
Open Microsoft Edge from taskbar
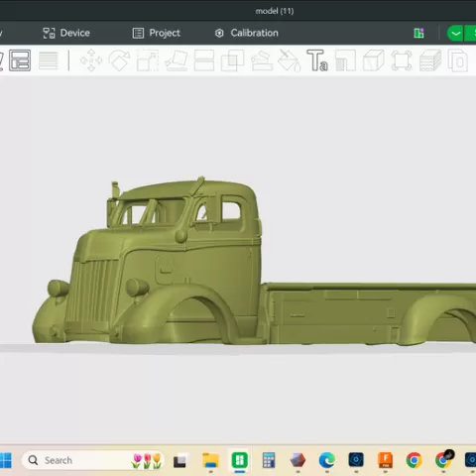click(x=327, y=460)
